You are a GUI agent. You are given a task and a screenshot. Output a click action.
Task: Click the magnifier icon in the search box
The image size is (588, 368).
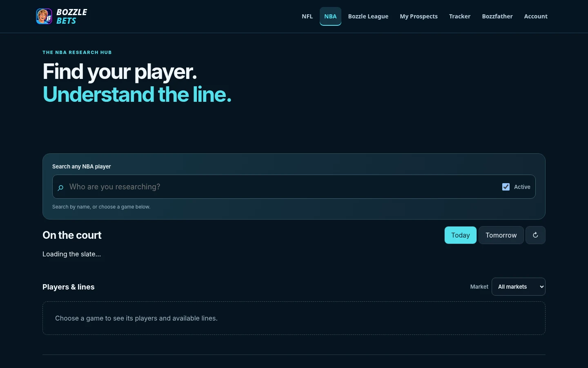click(60, 187)
